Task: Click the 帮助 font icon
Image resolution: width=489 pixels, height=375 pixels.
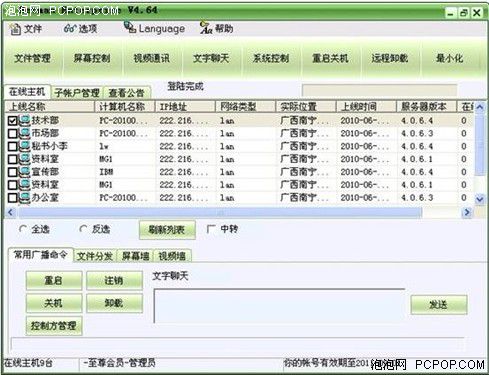Action: (206, 28)
